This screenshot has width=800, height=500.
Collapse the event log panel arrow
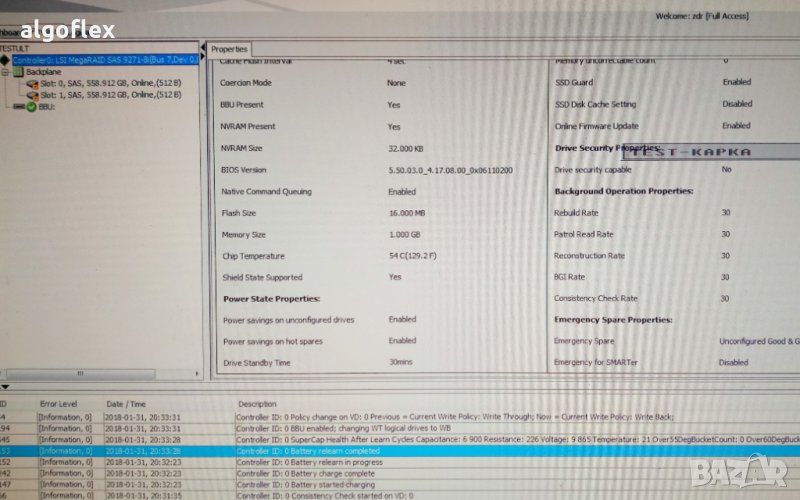point(5,387)
